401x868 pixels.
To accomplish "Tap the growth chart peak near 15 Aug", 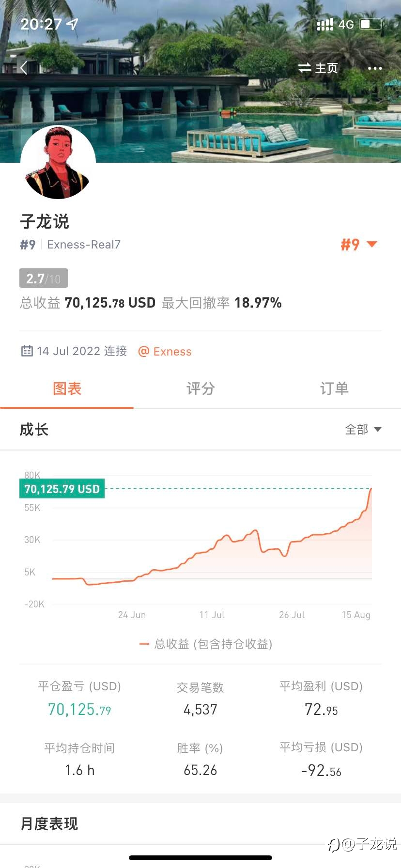I will coord(370,490).
